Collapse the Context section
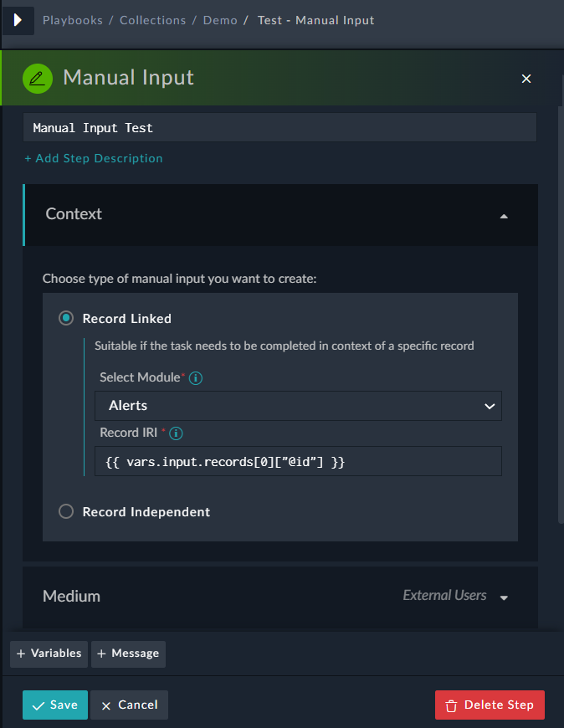 (x=504, y=215)
